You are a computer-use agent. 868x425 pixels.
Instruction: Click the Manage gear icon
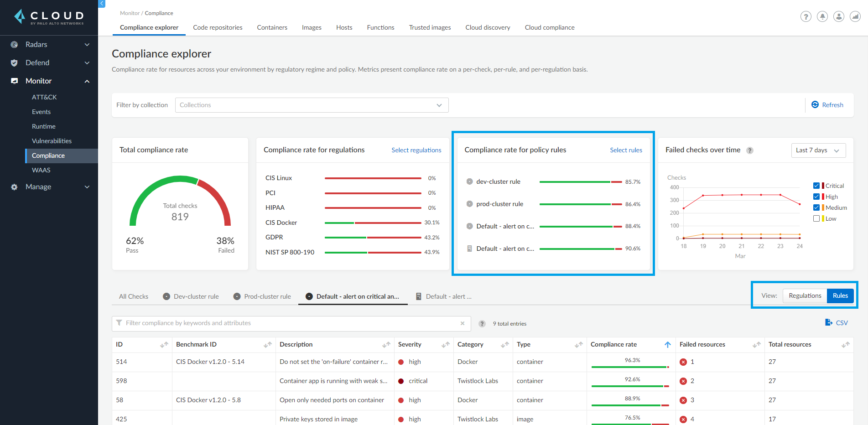click(14, 187)
